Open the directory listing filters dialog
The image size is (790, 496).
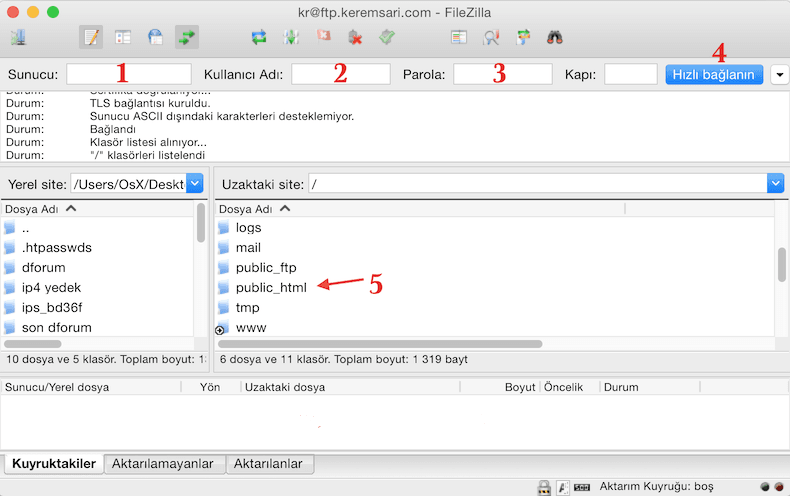(458, 37)
